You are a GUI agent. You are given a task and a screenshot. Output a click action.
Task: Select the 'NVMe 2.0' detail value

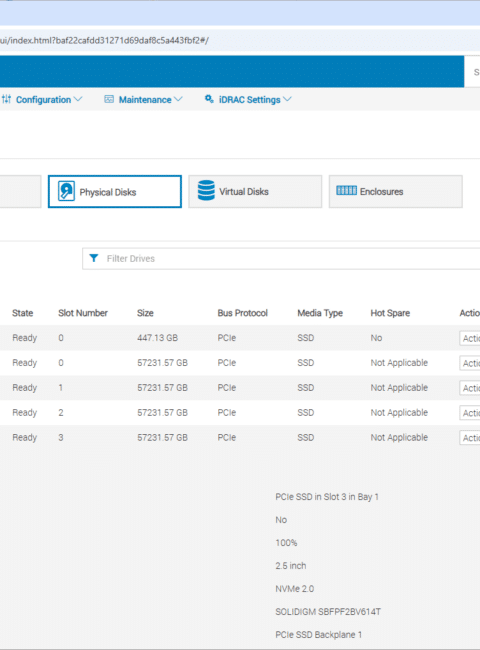tap(295, 589)
